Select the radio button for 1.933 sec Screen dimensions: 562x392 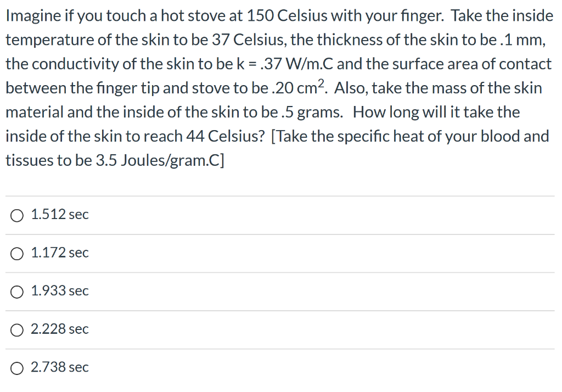point(16,292)
